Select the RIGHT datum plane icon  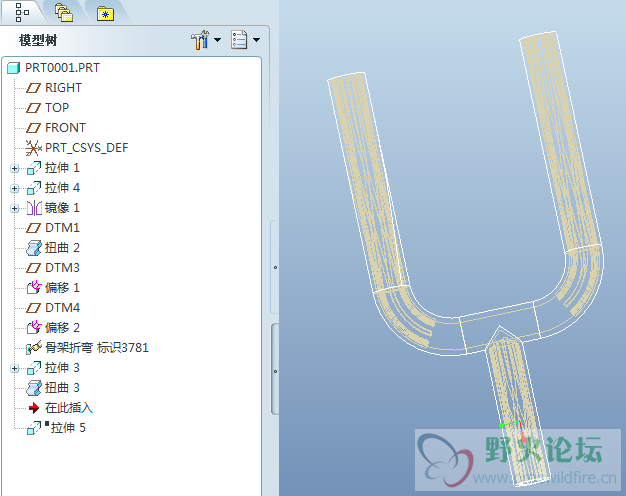(34, 88)
